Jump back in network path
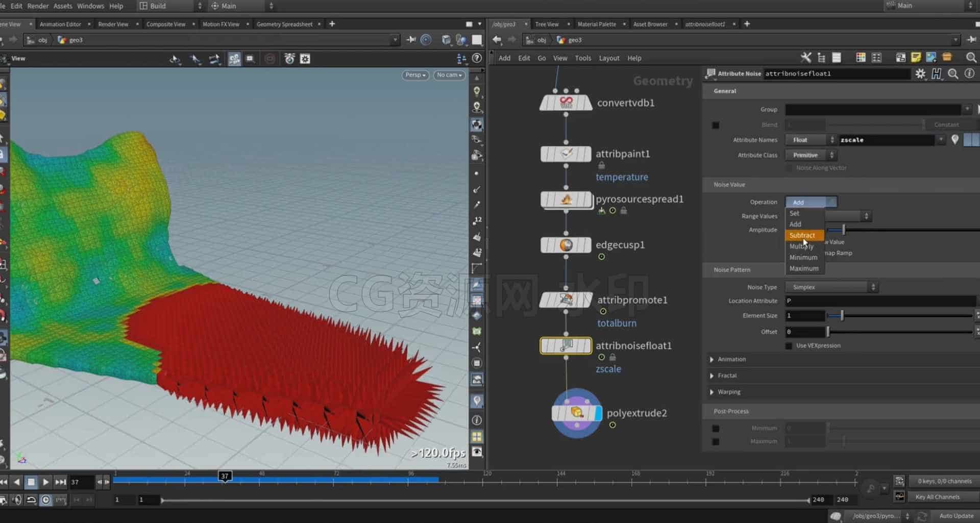 pyautogui.click(x=497, y=40)
